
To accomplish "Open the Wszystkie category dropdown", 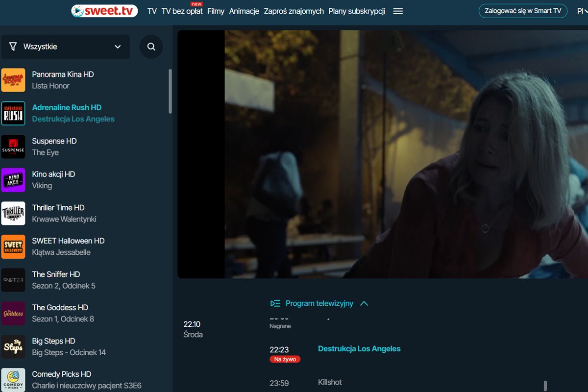I will (66, 47).
